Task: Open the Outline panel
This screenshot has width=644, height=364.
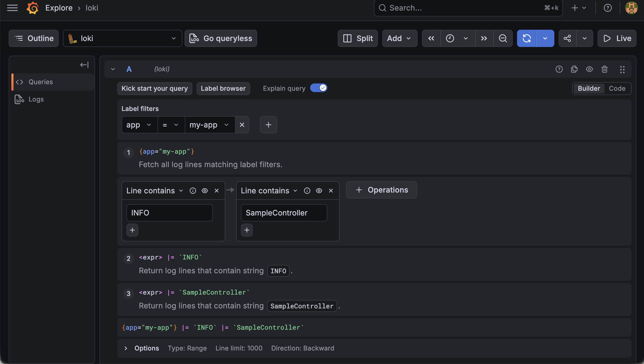Action: point(33,38)
